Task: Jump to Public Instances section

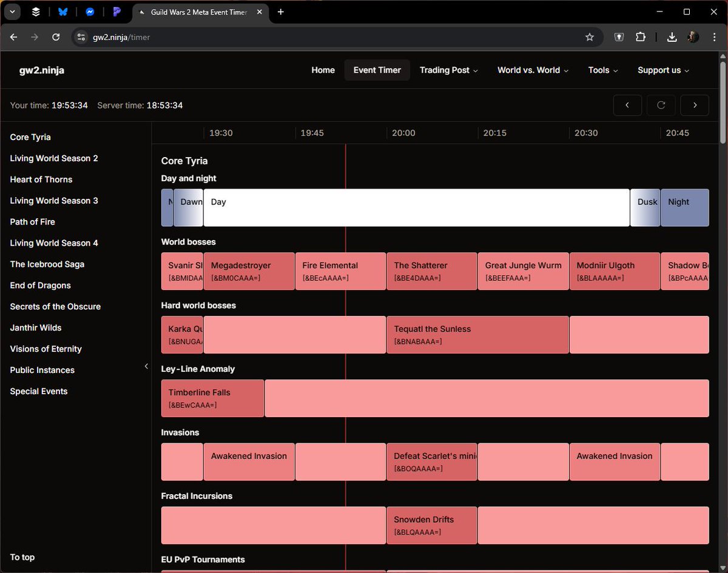Action: pyautogui.click(x=42, y=370)
